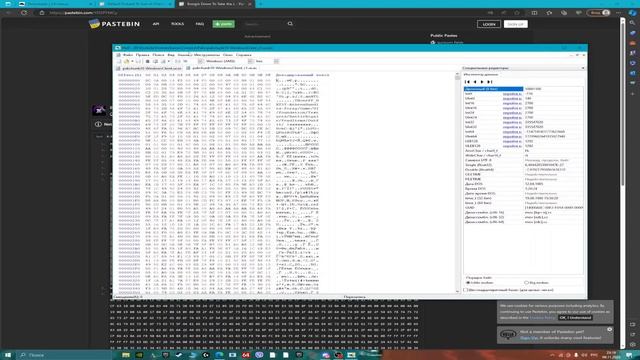Click the SIGN UP button on Pastebin
The image size is (640, 360).
pyautogui.click(x=516, y=24)
